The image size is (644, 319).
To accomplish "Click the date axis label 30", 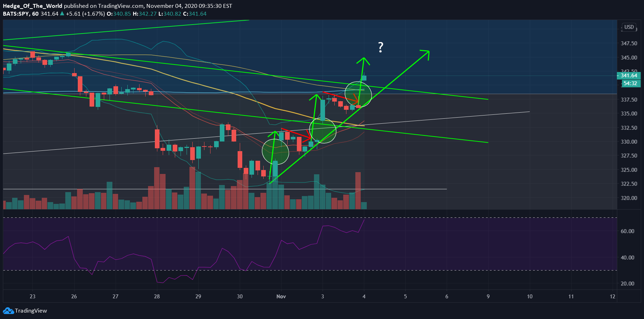I will 240,297.
